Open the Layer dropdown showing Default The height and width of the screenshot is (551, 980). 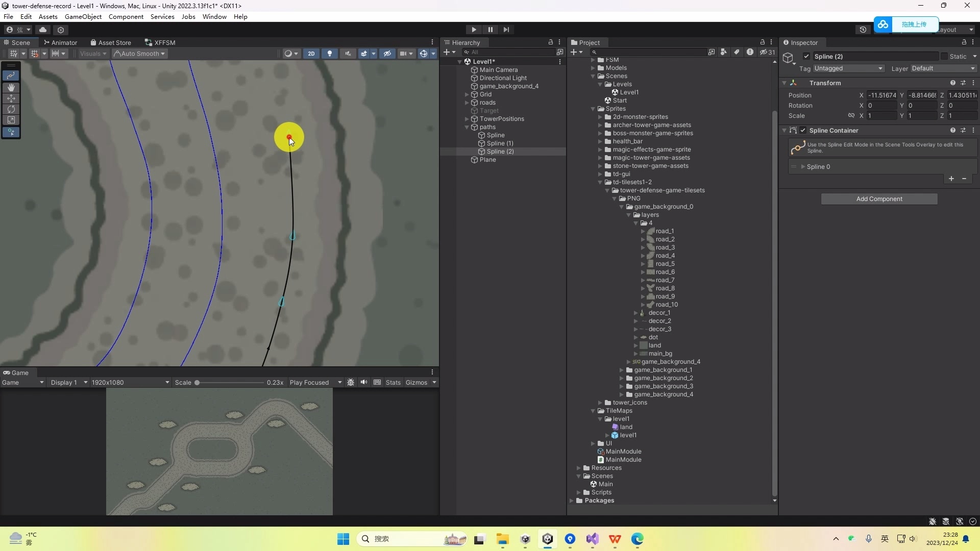point(943,68)
